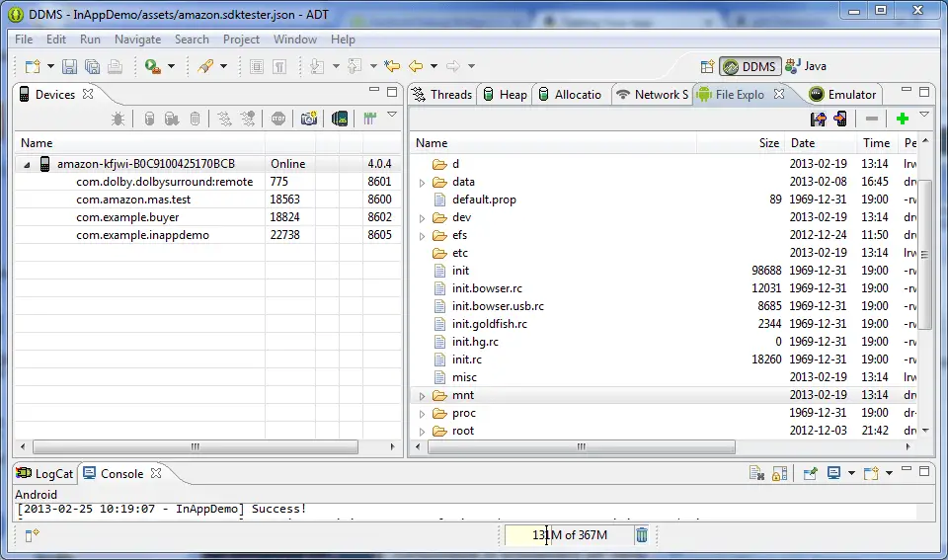Collapse the amazon-kfjwi device node
The width and height of the screenshot is (948, 560).
pyautogui.click(x=27, y=164)
